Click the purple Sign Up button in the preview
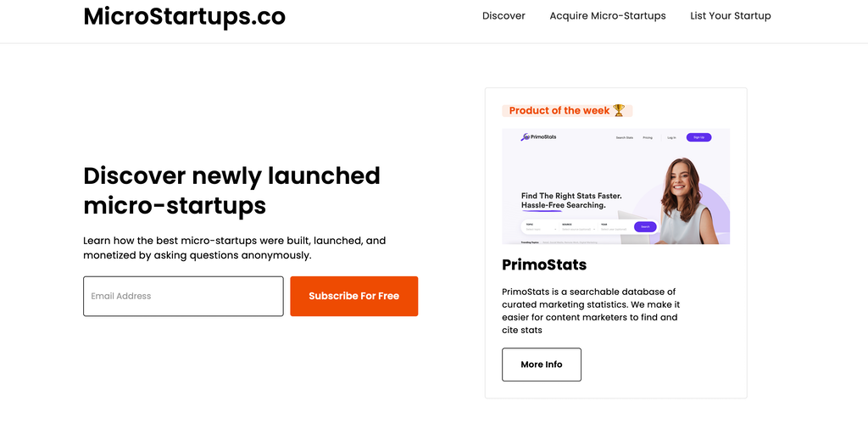Image resolution: width=868 pixels, height=434 pixels. coord(698,137)
